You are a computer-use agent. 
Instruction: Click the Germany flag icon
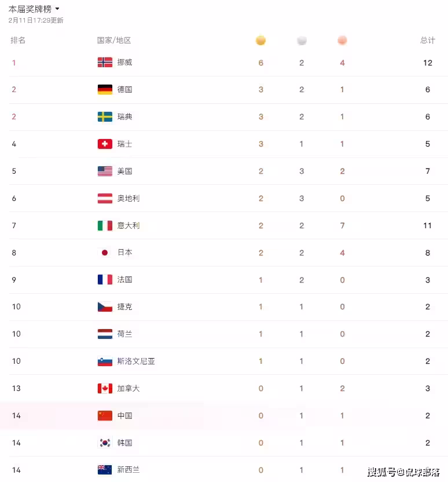[x=105, y=90]
